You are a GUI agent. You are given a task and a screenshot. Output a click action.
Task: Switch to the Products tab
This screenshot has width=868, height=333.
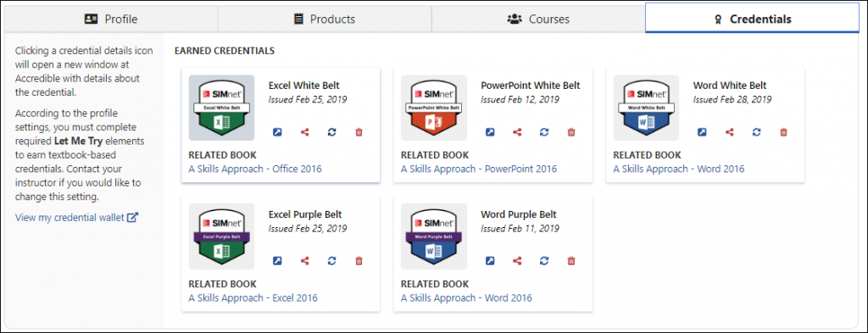pyautogui.click(x=325, y=19)
